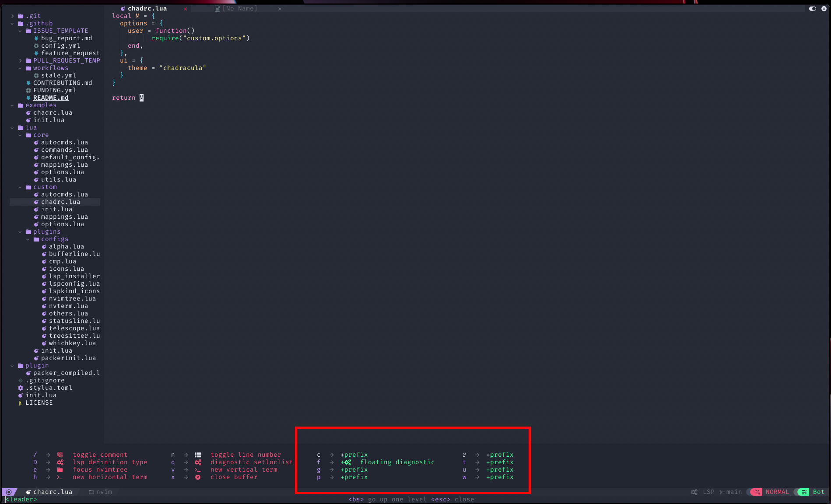Switch to the [No Name] tab
The image size is (831, 504).
point(240,8)
